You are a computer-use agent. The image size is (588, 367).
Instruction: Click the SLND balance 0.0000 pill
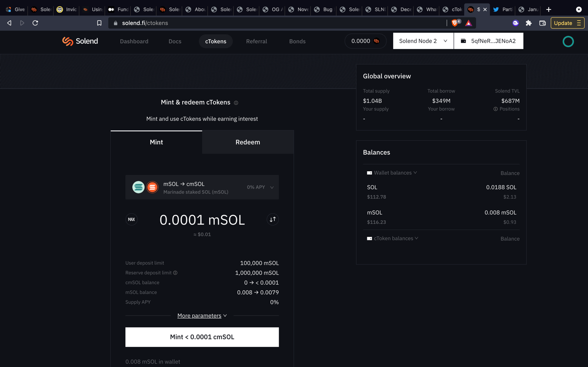click(x=365, y=41)
